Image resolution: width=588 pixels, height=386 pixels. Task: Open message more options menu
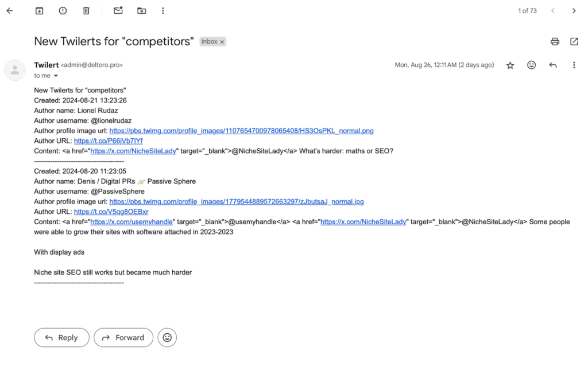pyautogui.click(x=574, y=65)
